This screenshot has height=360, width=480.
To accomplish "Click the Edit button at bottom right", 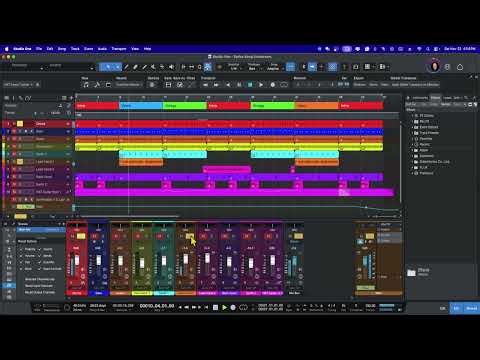I will click(x=443, y=308).
